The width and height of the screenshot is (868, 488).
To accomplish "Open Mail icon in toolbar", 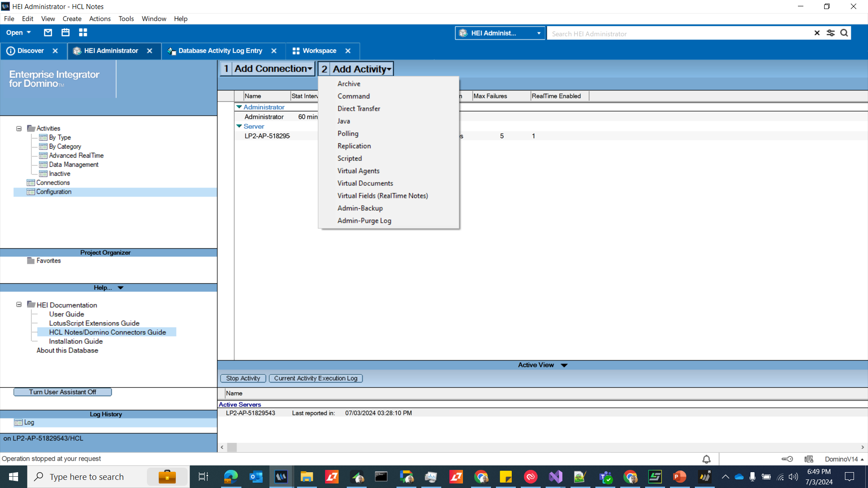I will click(x=48, y=33).
